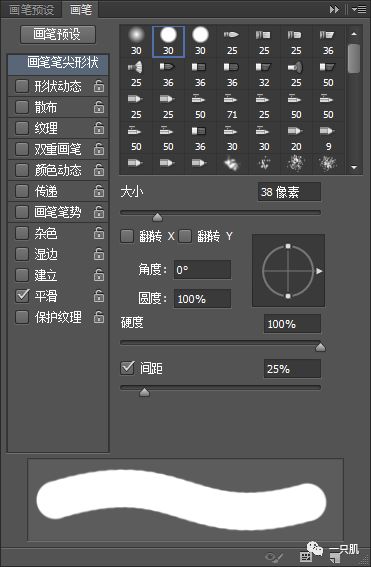The height and width of the screenshot is (567, 371).
Task: Click the brush list scroll down arrow
Action: coord(354,167)
